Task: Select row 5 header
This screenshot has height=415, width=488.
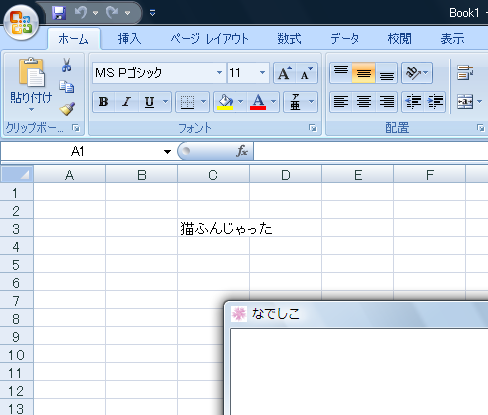Action: (x=16, y=265)
